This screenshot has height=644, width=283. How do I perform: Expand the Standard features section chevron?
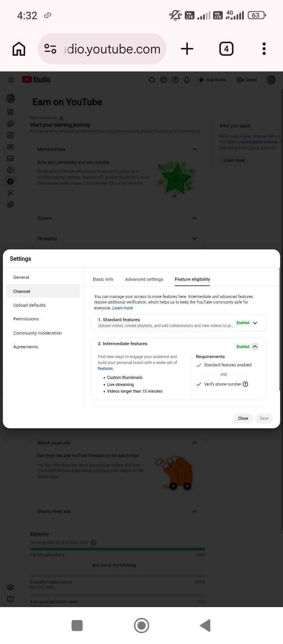pos(255,323)
